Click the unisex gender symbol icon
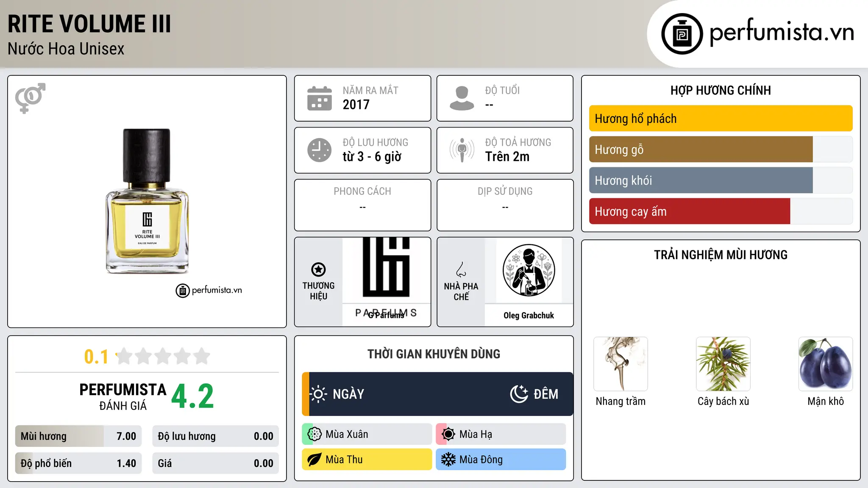This screenshot has width=868, height=488. (x=30, y=98)
